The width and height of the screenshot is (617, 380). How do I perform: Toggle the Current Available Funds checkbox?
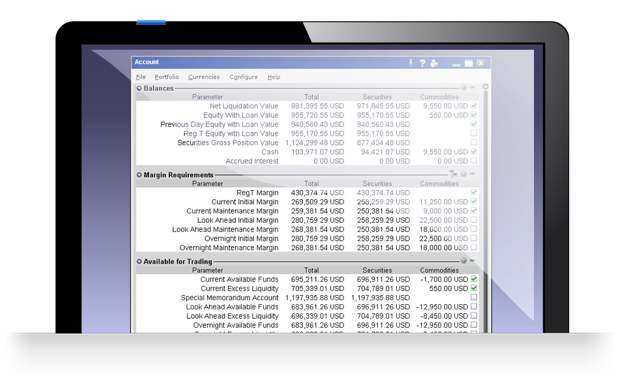point(474,279)
